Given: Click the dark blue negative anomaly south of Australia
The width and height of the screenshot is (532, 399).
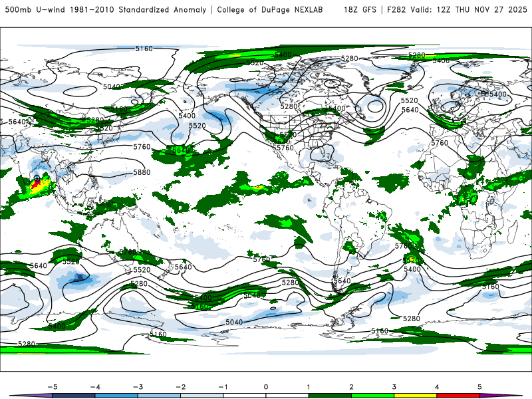Looking at the screenshot, I should (80, 278).
